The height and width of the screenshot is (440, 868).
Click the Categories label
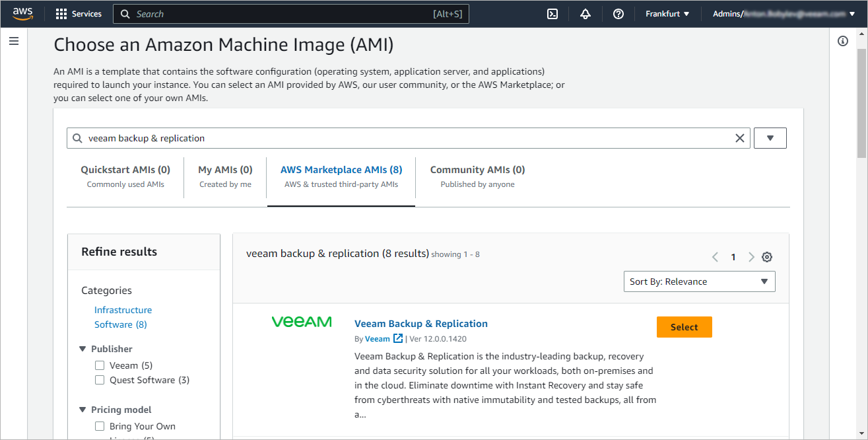pos(106,291)
